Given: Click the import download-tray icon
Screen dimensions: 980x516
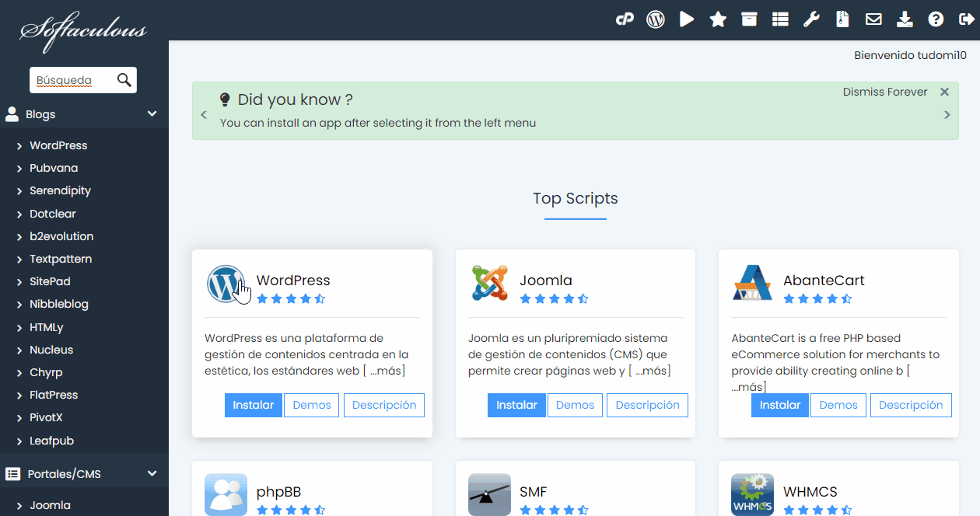Looking at the screenshot, I should tap(905, 19).
